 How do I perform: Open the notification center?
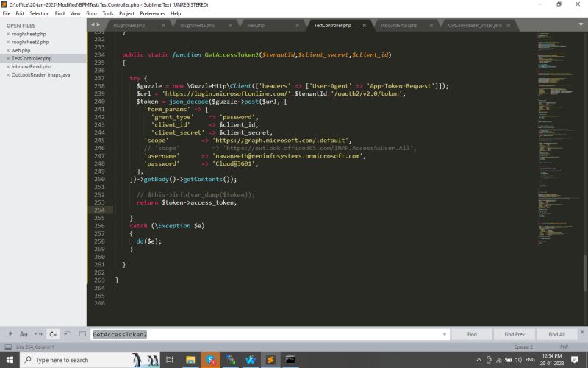(574, 360)
